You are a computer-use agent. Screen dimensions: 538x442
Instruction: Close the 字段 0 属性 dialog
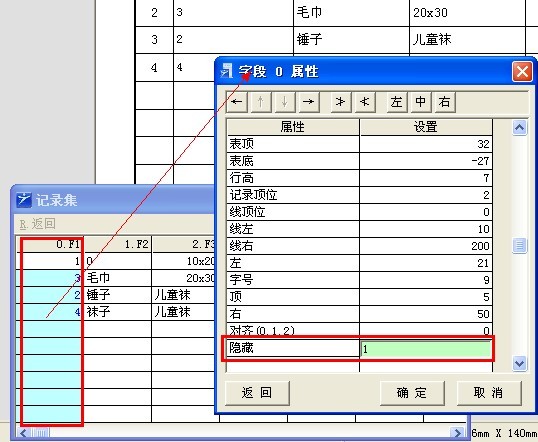tap(522, 72)
